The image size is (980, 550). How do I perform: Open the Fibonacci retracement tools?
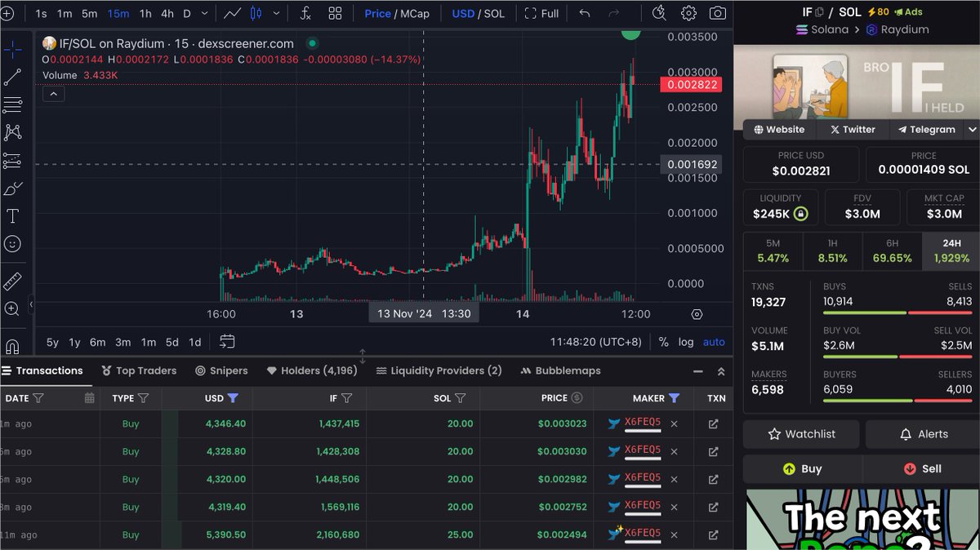pyautogui.click(x=12, y=104)
